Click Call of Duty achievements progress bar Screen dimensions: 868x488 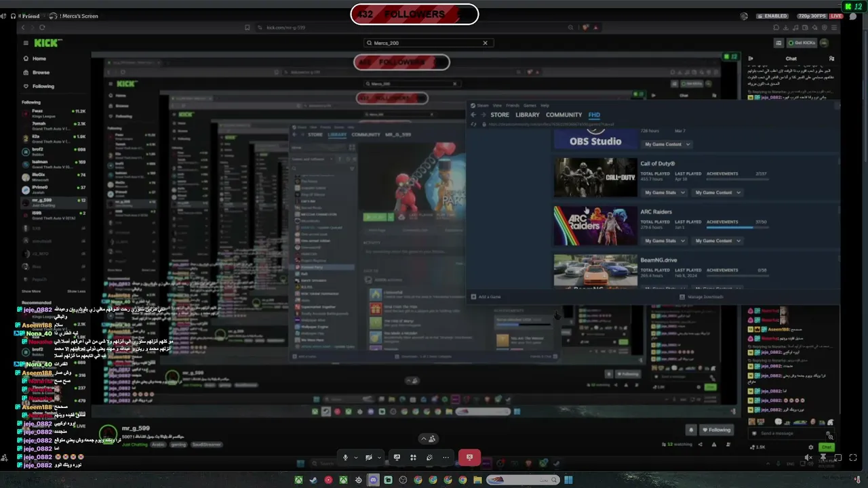point(736,180)
